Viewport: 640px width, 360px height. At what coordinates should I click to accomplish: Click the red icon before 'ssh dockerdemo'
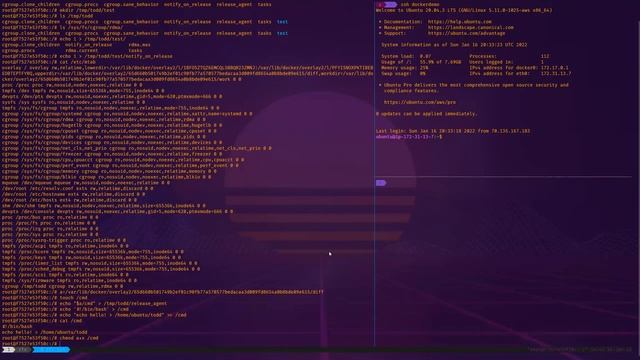(380, 4)
